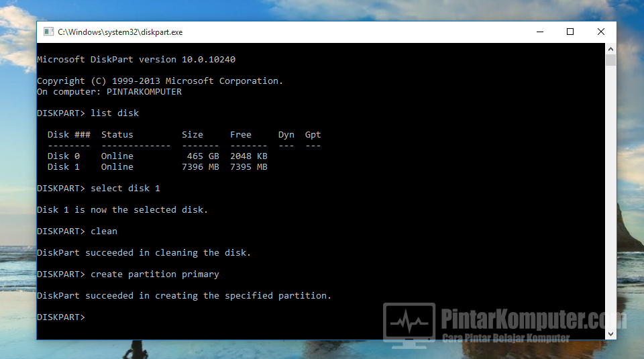Click the 'Disk 1' row label

point(63,167)
